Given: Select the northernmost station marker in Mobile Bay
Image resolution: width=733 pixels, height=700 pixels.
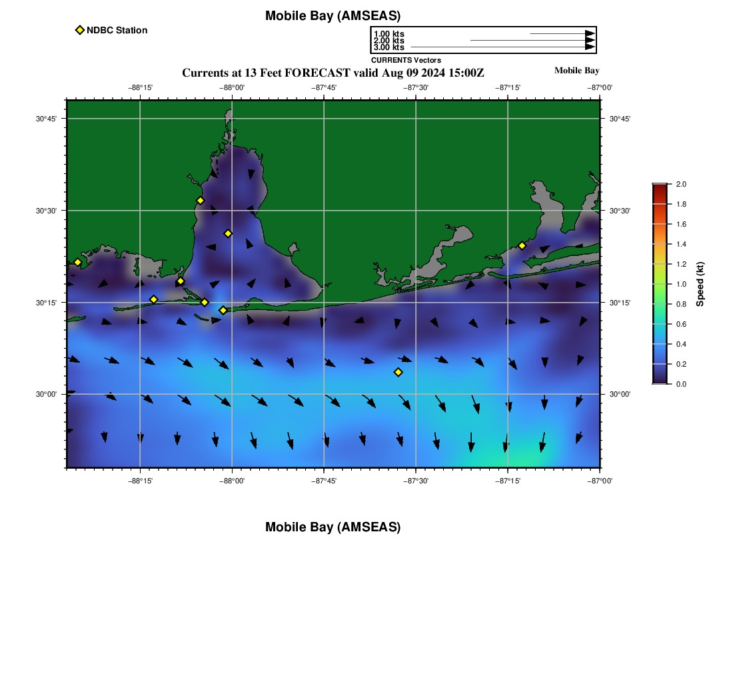Looking at the screenshot, I should click(x=200, y=201).
